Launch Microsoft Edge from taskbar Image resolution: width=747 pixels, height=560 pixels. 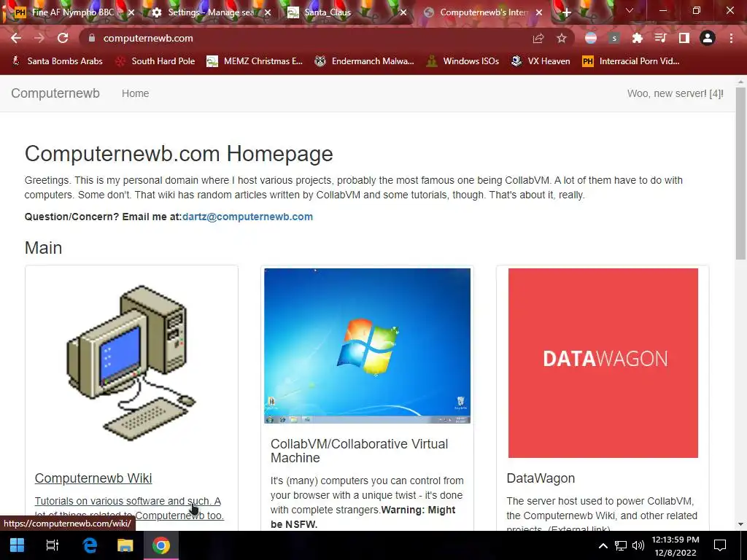click(x=90, y=545)
